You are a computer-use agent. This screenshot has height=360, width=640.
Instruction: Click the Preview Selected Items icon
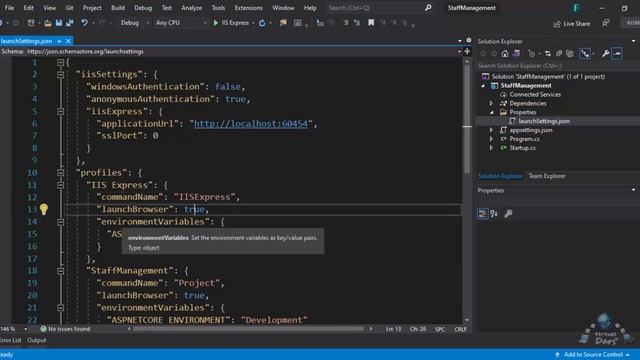pos(617,53)
